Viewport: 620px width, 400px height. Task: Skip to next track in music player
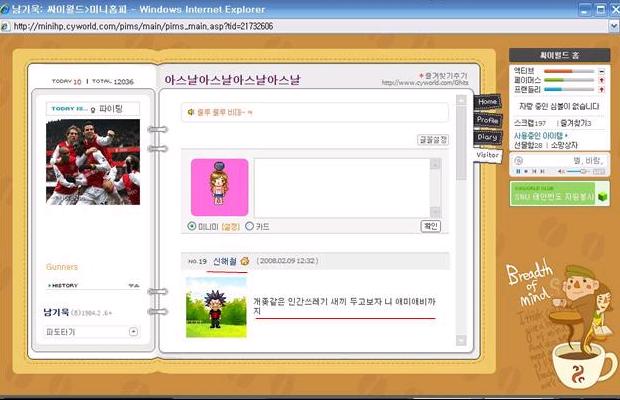tap(542, 171)
